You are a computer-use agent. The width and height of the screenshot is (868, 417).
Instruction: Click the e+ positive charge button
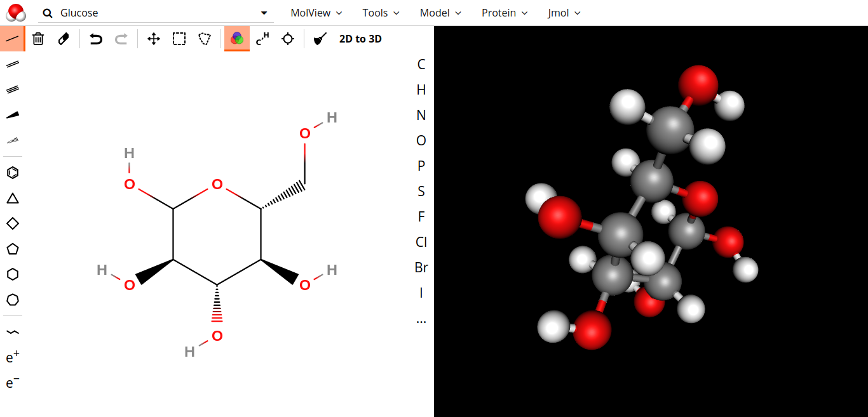[11, 357]
